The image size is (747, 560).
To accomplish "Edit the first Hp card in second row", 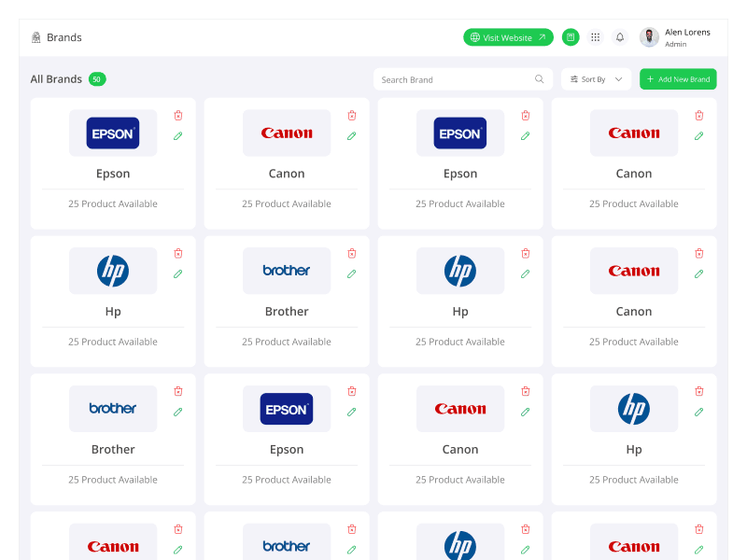I will [178, 274].
